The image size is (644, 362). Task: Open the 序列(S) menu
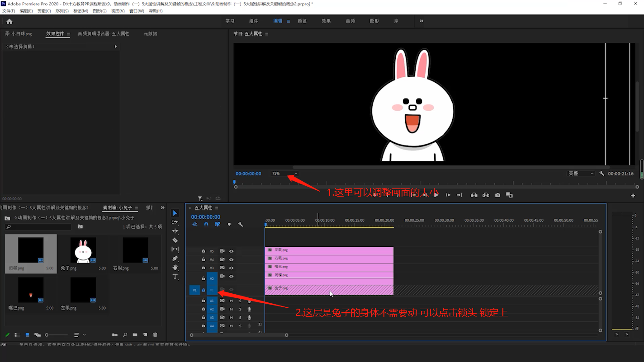(x=62, y=11)
